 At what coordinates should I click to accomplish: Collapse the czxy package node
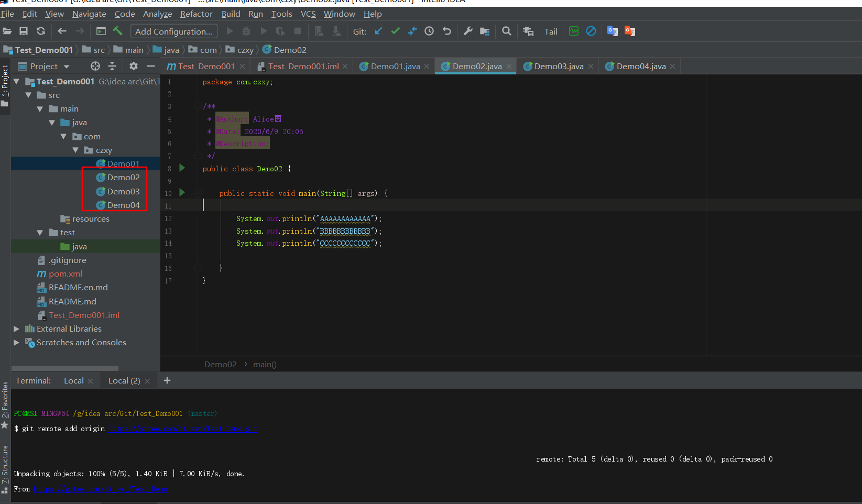(75, 150)
